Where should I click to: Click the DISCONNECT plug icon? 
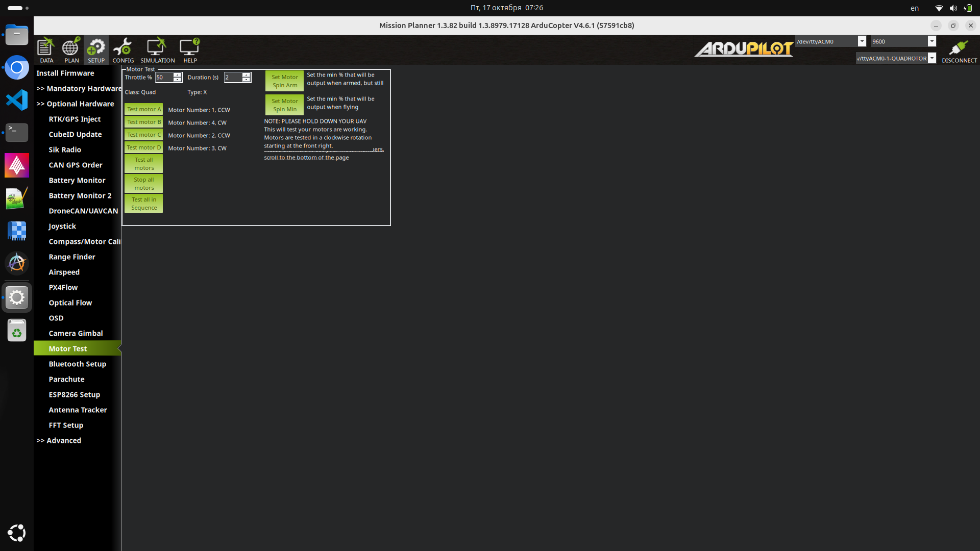959,49
